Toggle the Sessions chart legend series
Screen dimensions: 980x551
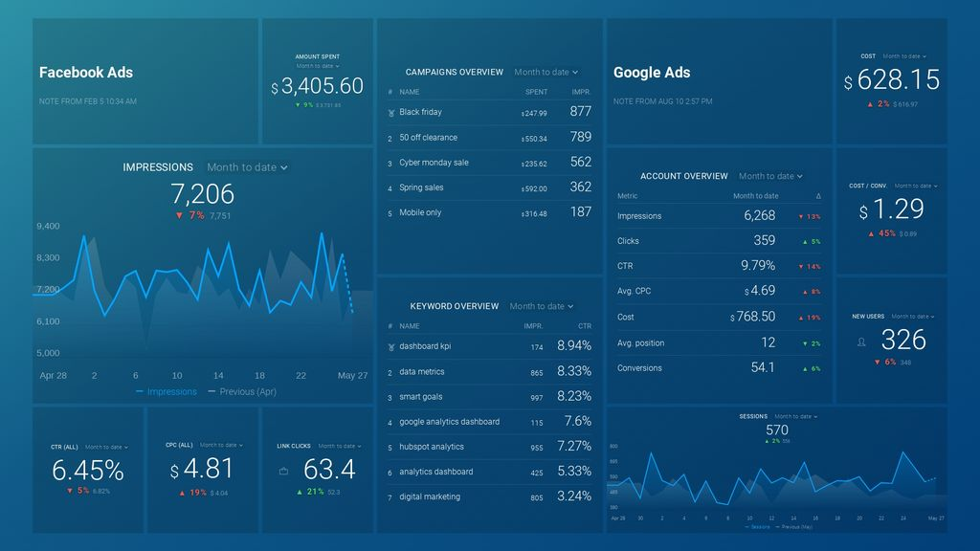pos(758,527)
